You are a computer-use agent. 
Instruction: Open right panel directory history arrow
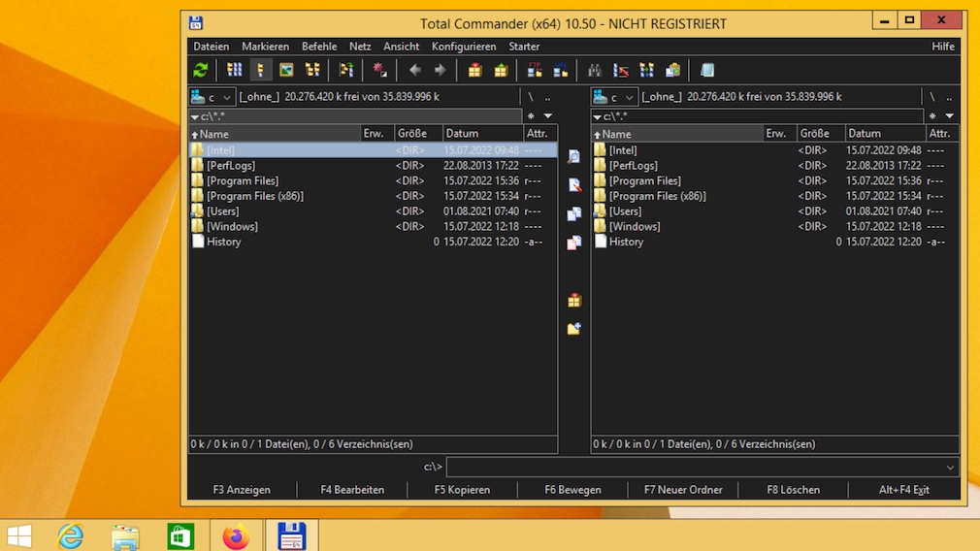tap(949, 115)
